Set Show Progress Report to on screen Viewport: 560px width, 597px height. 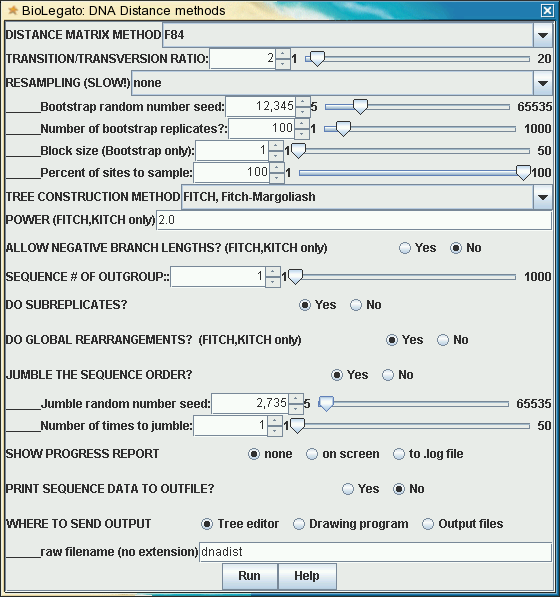(343, 454)
